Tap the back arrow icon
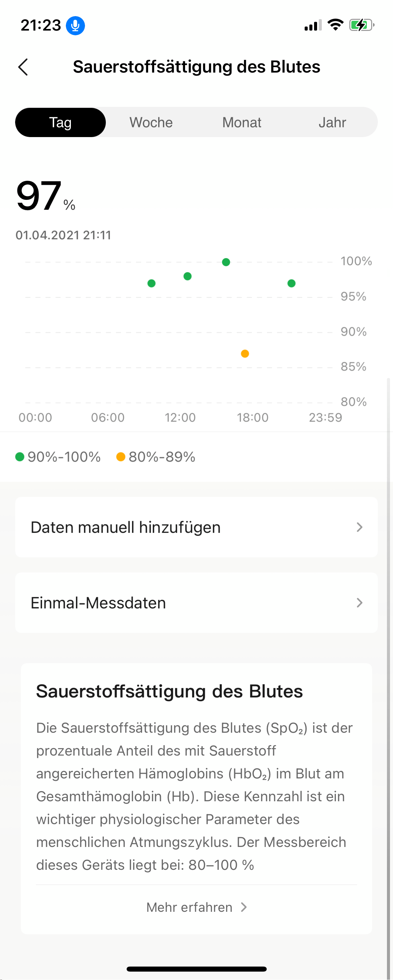The width and height of the screenshot is (393, 980). click(23, 67)
